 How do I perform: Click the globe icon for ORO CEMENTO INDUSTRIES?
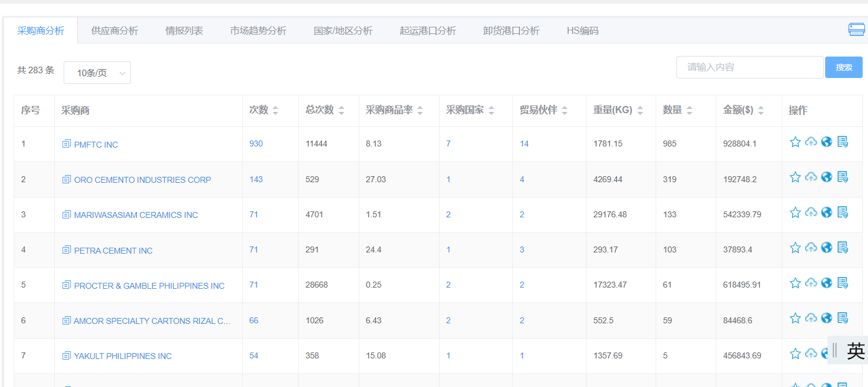click(826, 177)
